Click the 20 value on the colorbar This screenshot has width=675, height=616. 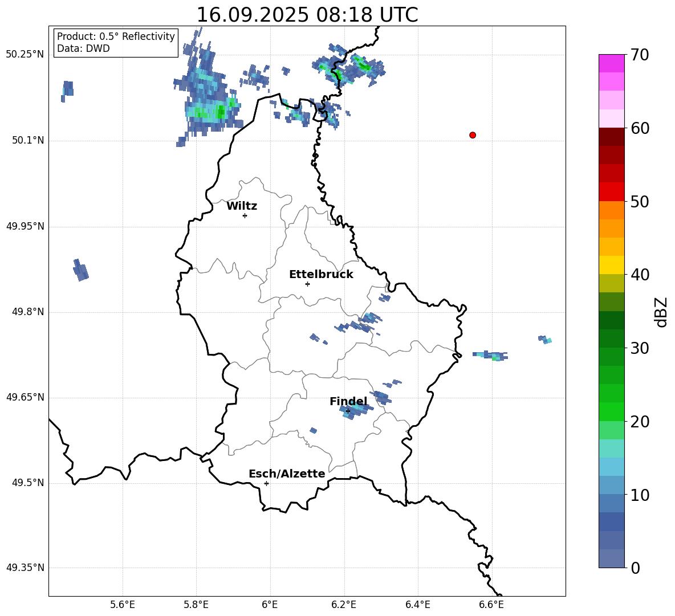tap(640, 422)
